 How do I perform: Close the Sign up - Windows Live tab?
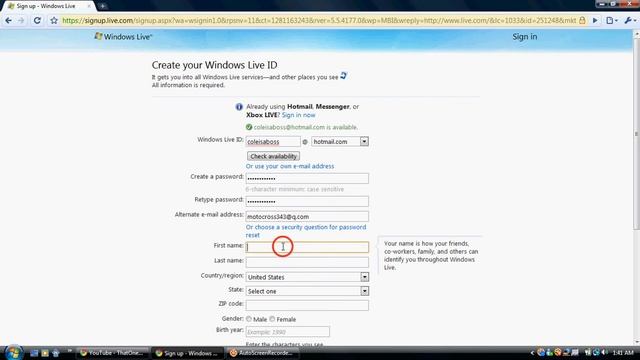89,6
